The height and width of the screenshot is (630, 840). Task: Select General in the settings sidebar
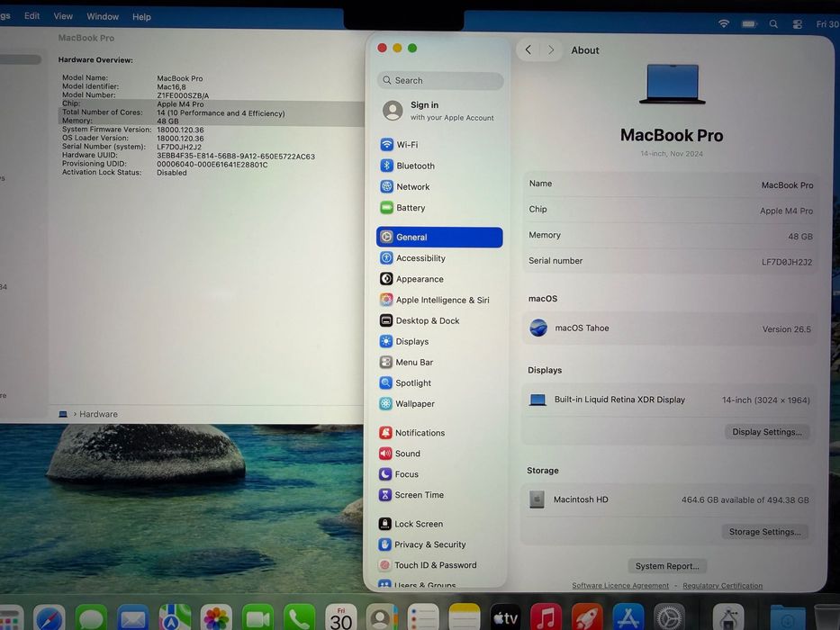coord(439,237)
